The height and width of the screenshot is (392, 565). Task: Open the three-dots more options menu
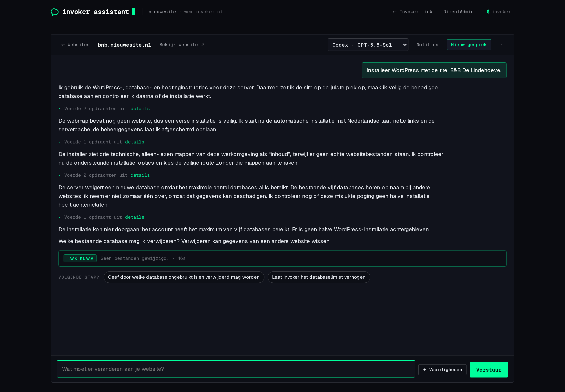click(x=502, y=45)
